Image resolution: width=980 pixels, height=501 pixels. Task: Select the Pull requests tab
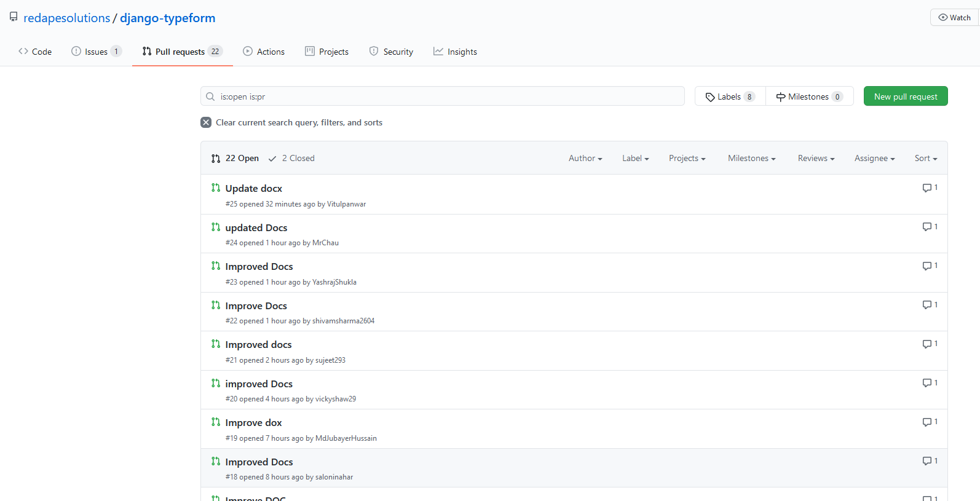[182, 52]
